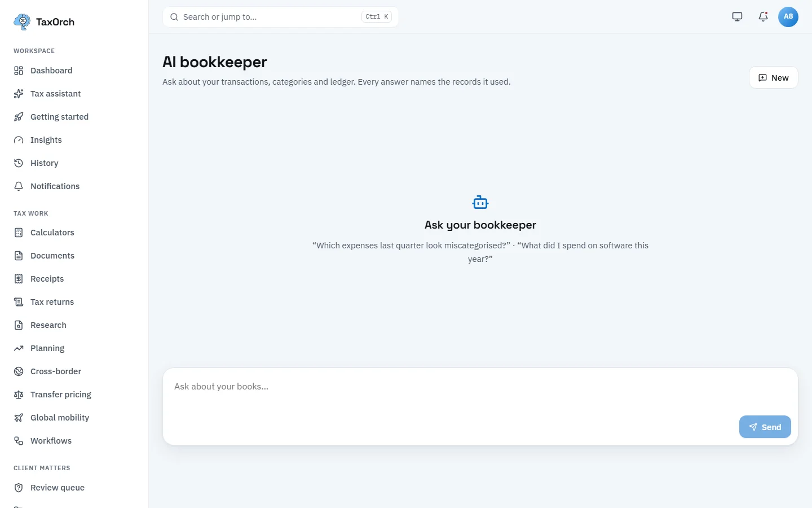Start a New conversation

(x=773, y=78)
